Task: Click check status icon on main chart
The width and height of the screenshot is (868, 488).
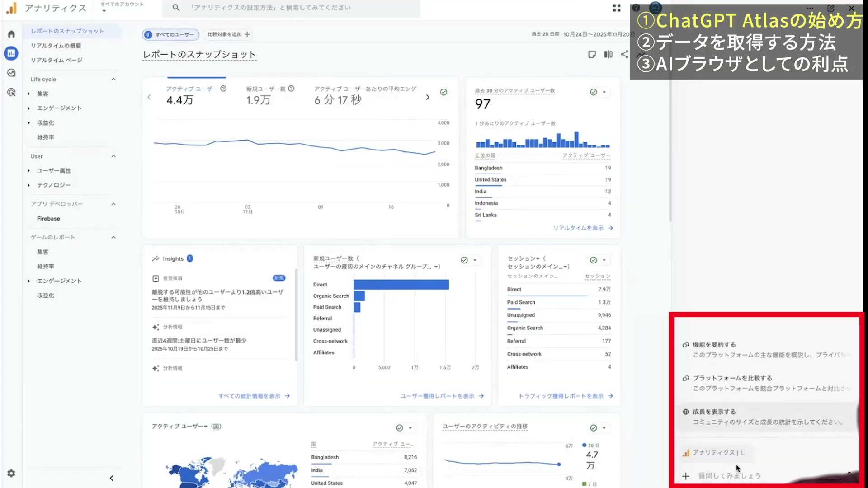Action: point(443,92)
